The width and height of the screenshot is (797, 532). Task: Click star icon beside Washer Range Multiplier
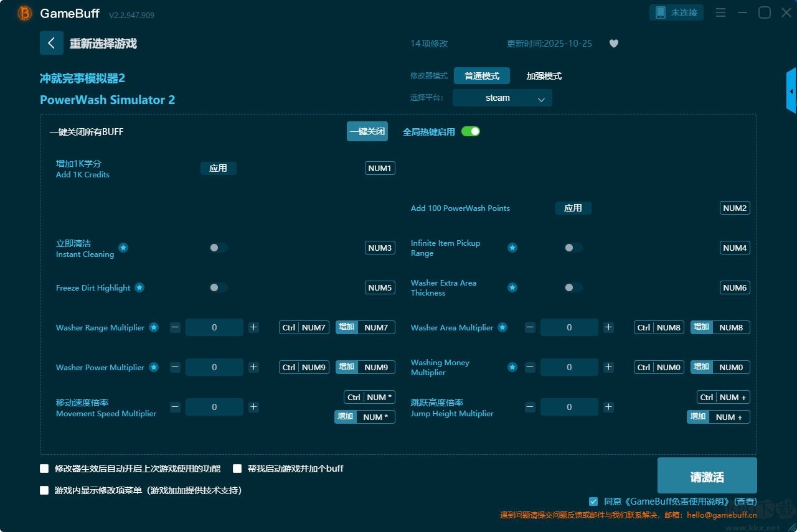pyautogui.click(x=153, y=327)
